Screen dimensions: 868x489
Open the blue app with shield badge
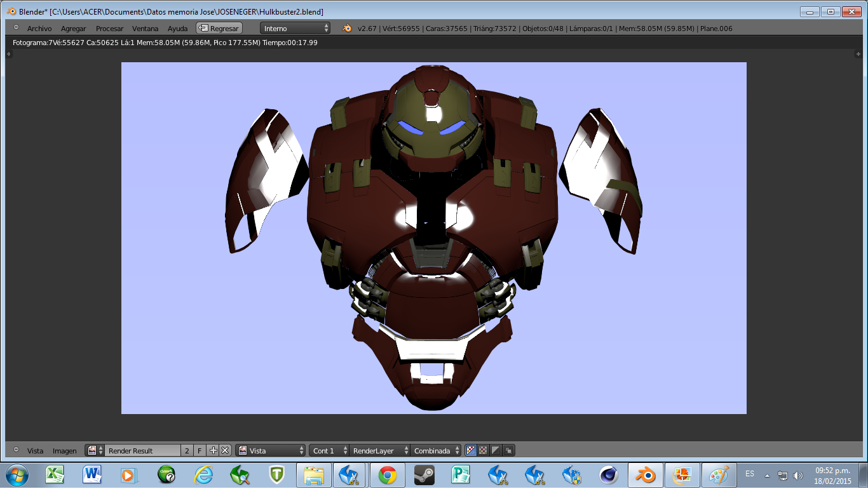572,475
